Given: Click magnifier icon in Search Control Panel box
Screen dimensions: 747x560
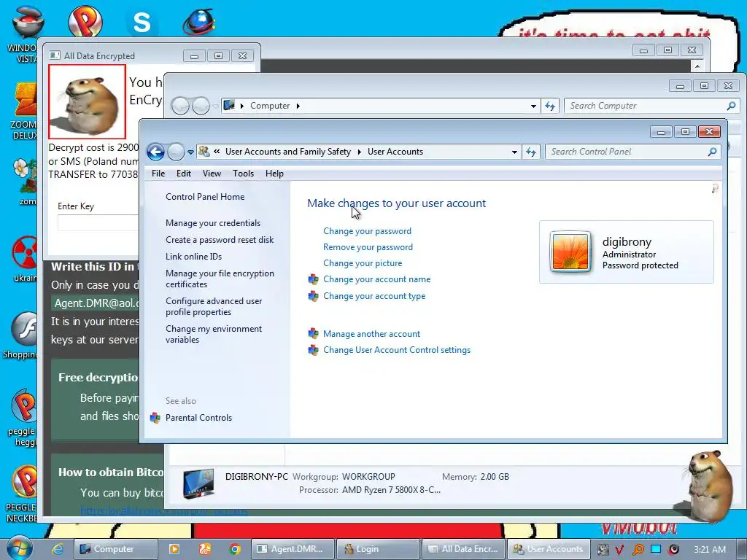Looking at the screenshot, I should [x=712, y=152].
